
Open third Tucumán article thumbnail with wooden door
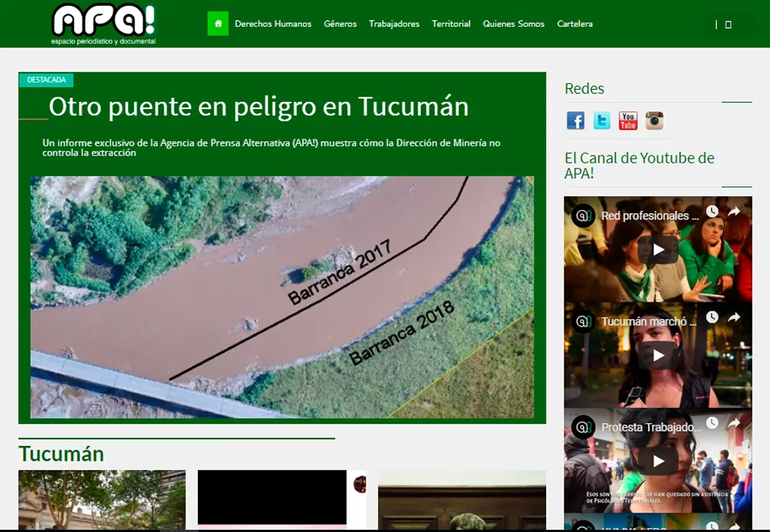point(462,500)
